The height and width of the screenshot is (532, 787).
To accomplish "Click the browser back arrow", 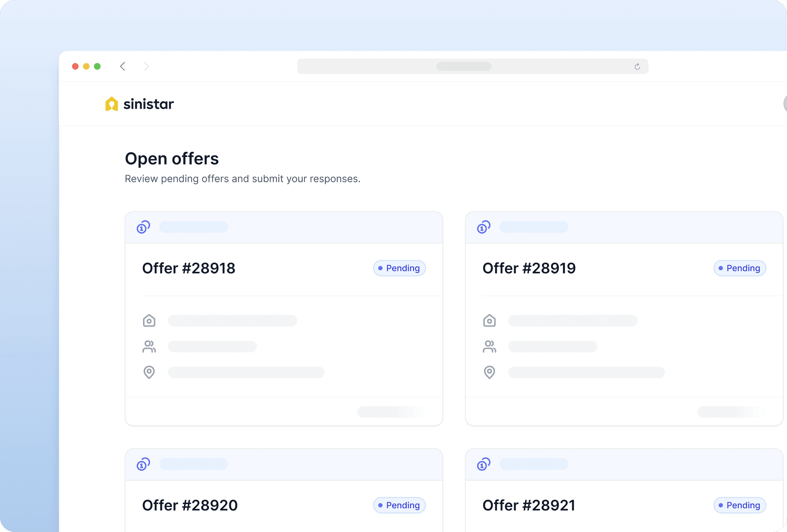I will [123, 66].
